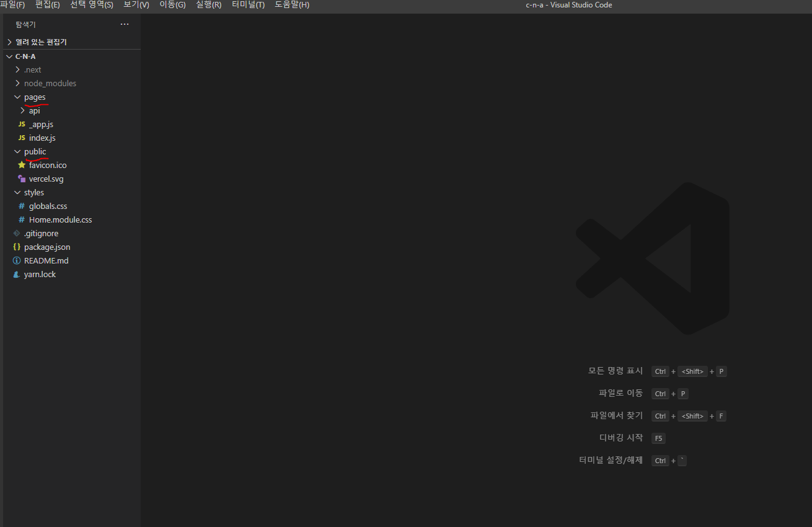812x527 pixels.
Task: Click the F5 key hint
Action: coord(658,438)
